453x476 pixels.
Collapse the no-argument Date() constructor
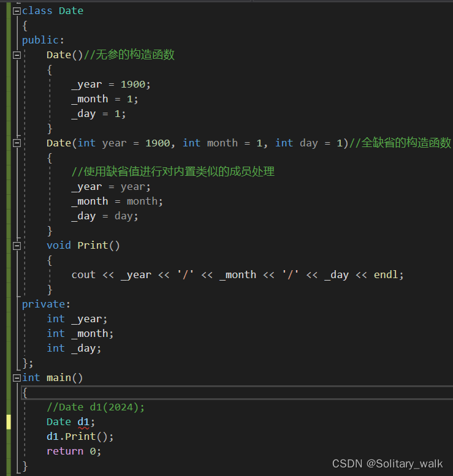click(17, 55)
